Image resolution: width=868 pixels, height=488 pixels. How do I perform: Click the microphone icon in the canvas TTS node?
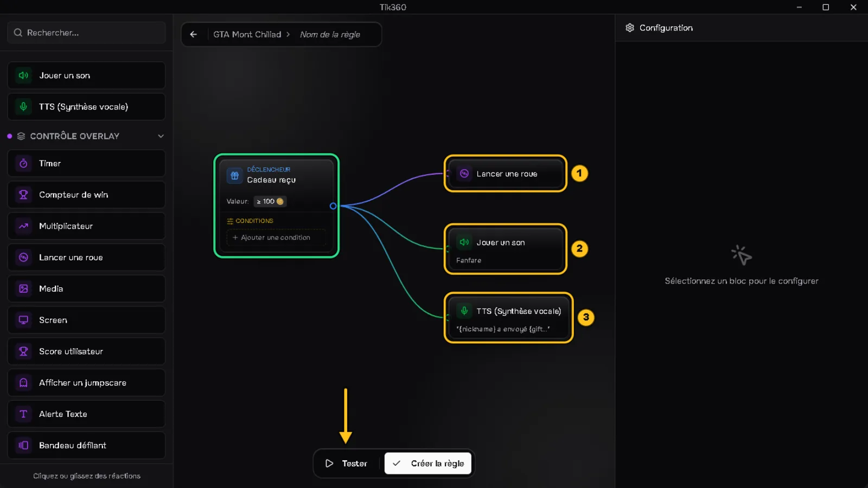(x=464, y=311)
